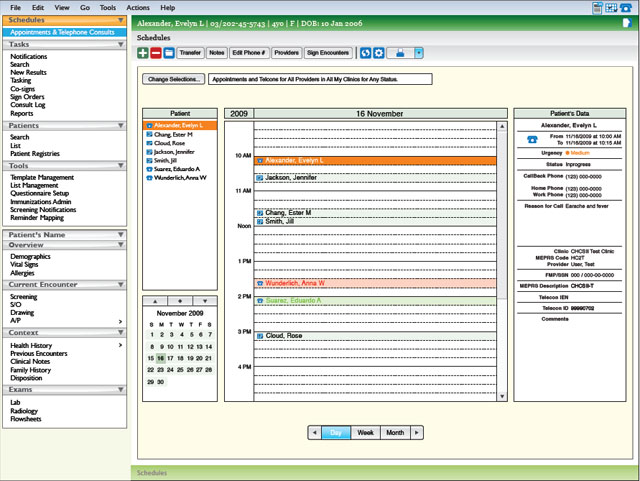640x481 pixels.
Task: Click phone icon beside Wunderlich, Anna W in list
Action: click(149, 178)
